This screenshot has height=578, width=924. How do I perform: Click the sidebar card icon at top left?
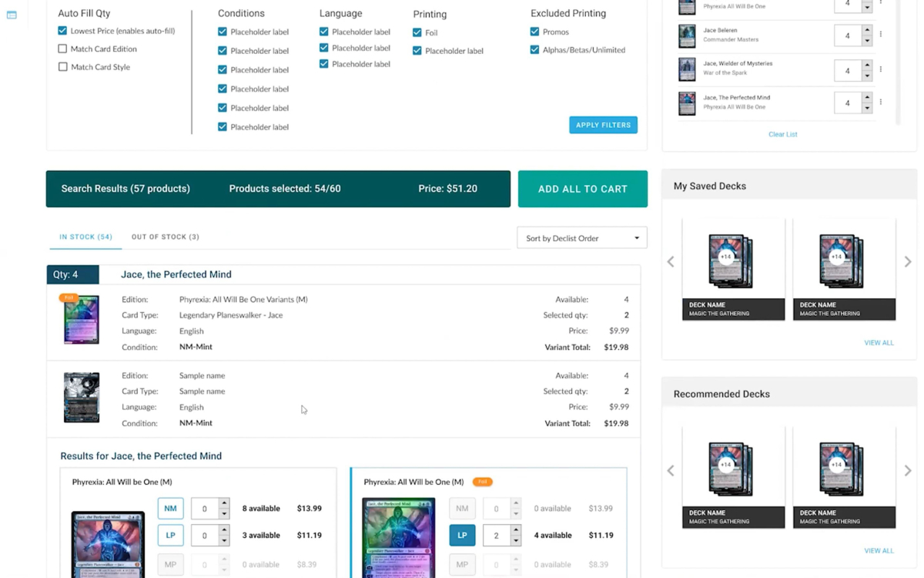[x=12, y=15]
